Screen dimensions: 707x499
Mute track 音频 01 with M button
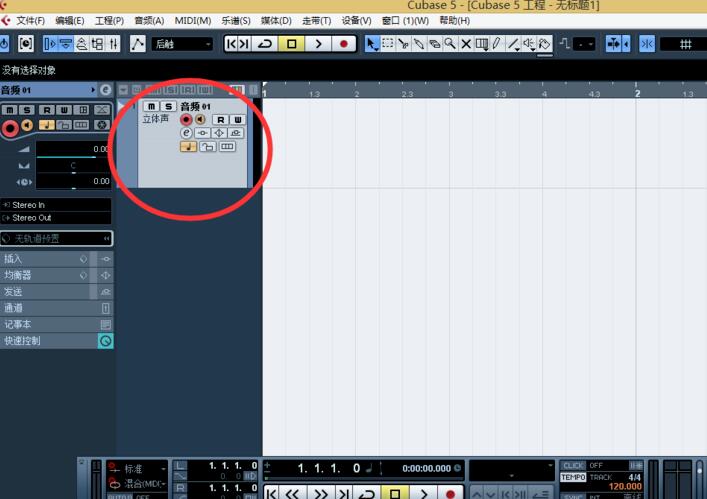tap(151, 106)
